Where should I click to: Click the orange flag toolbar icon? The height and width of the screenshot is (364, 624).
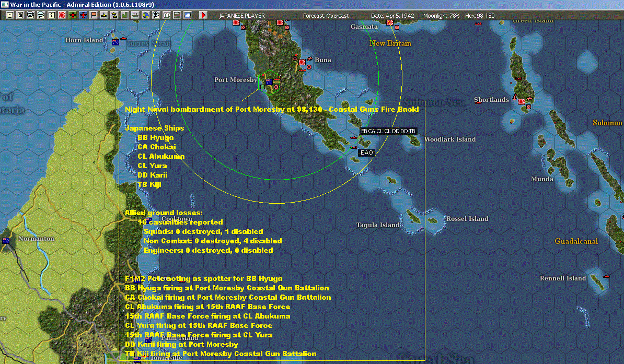click(94, 15)
